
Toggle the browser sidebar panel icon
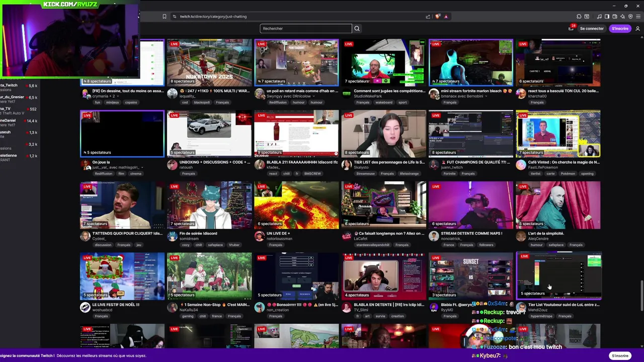pos(607,17)
